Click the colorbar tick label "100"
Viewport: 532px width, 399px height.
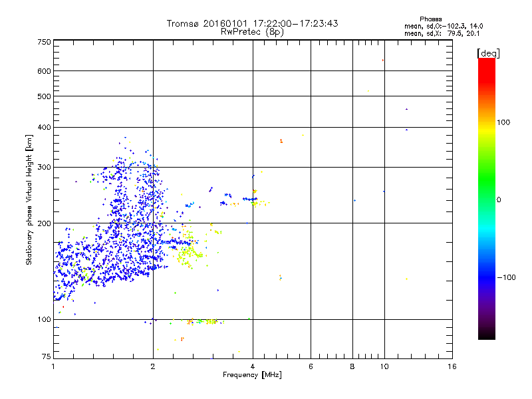click(503, 122)
